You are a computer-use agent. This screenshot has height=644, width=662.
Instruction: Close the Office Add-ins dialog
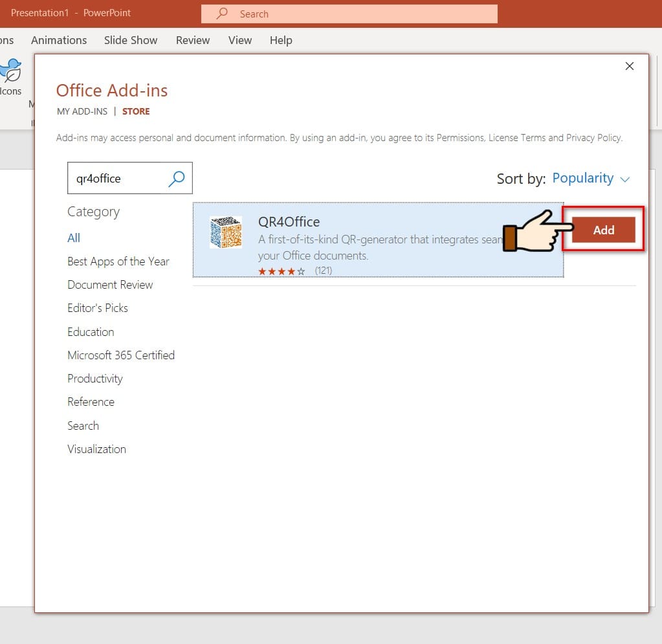pos(629,66)
